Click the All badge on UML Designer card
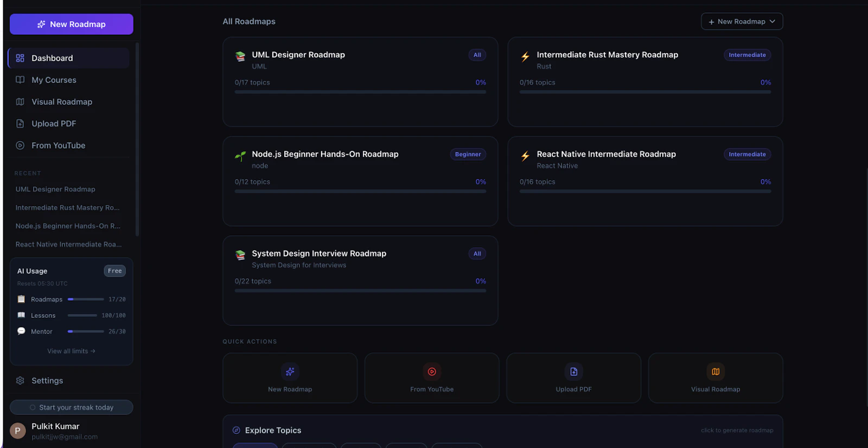 pyautogui.click(x=477, y=55)
